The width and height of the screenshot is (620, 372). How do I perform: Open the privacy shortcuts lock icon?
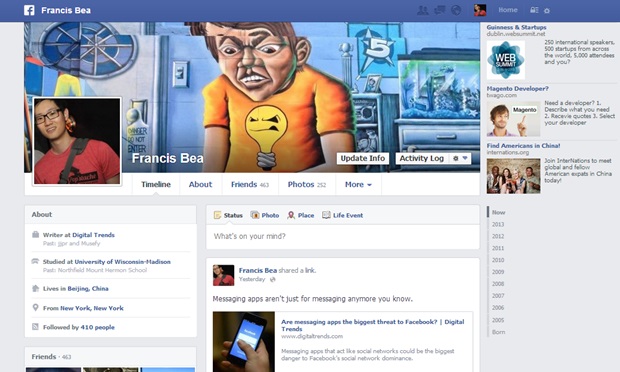(x=534, y=10)
